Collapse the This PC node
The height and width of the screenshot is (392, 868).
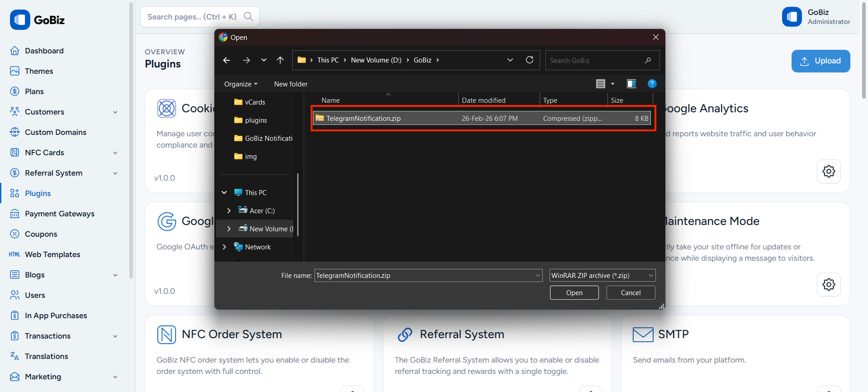click(x=224, y=193)
